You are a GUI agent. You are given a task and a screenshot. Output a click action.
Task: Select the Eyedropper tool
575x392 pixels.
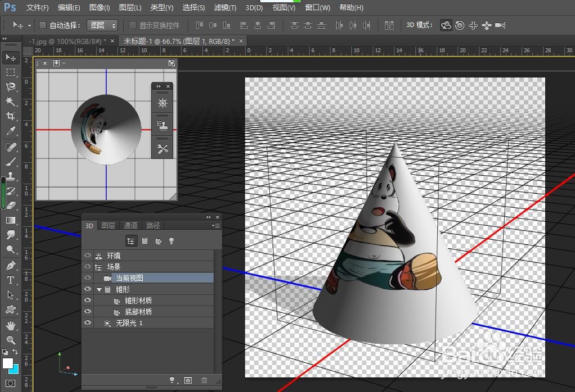(11, 131)
